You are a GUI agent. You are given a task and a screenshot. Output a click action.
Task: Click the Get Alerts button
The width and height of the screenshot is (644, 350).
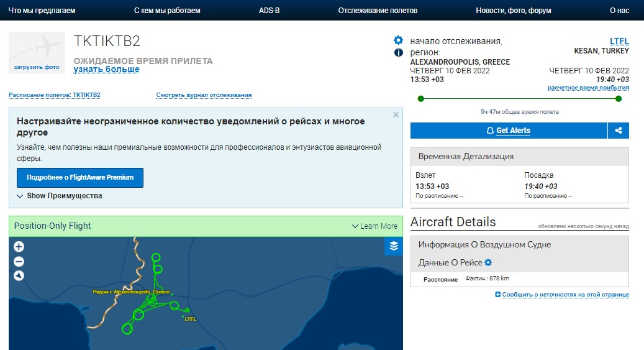click(x=509, y=131)
